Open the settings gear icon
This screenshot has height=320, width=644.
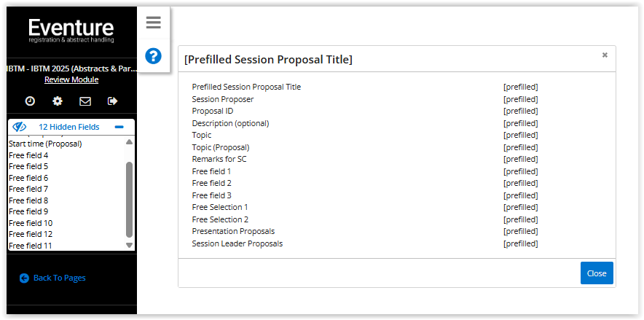[58, 101]
